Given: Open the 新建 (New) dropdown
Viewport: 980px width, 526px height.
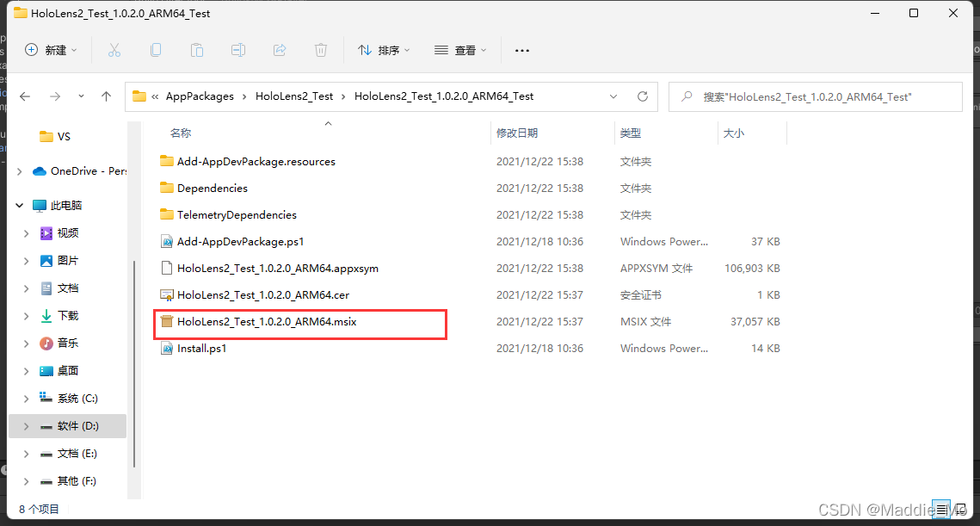Looking at the screenshot, I should pyautogui.click(x=51, y=50).
